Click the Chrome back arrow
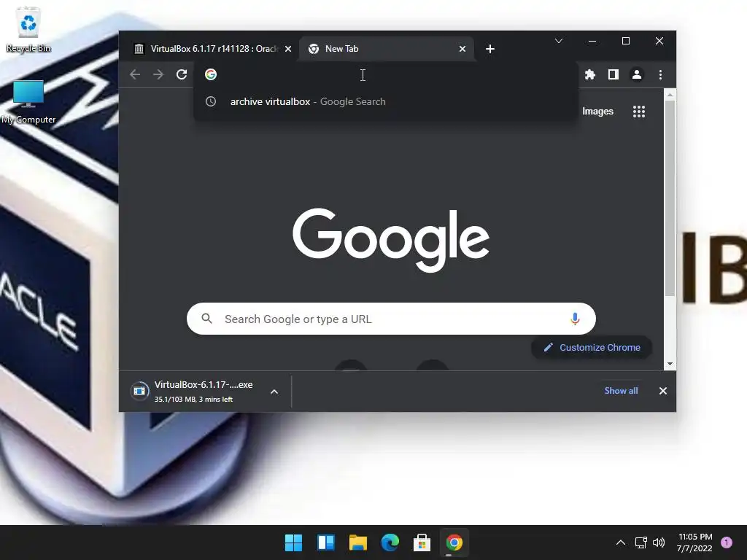This screenshot has height=560, width=747. click(135, 74)
